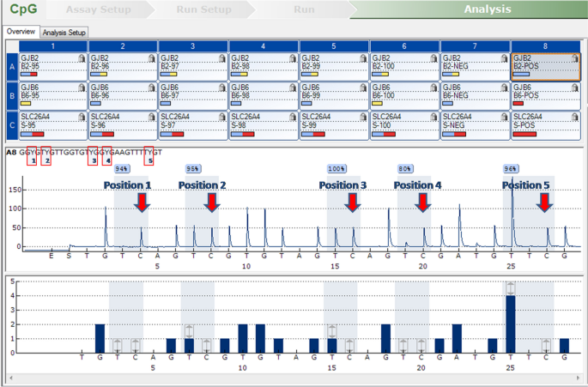This screenshot has height=387, width=588.
Task: Select plate row header A
Action: (x=12, y=67)
